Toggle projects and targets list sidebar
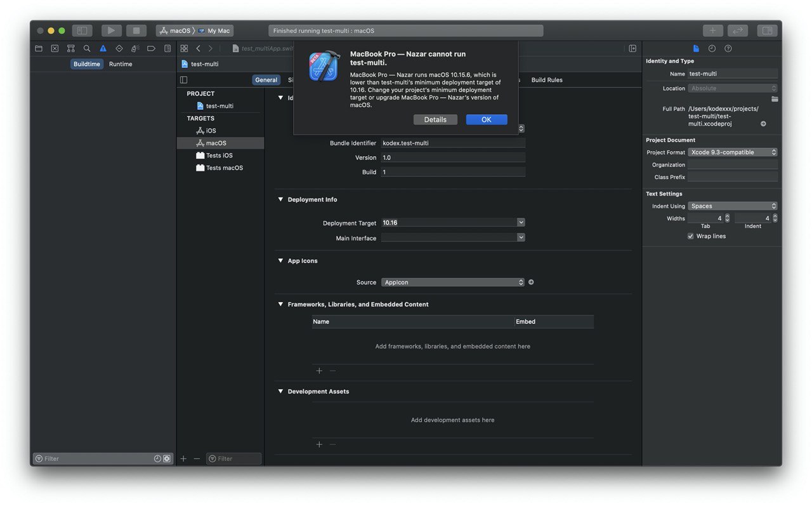This screenshot has width=812, height=506. (183, 80)
